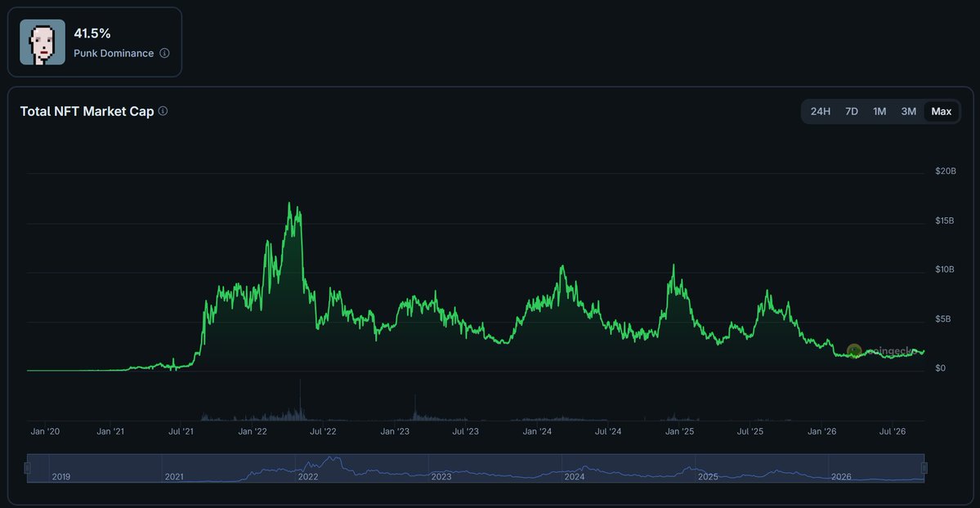
Task: Click the right handle of range navigator
Action: (x=924, y=467)
